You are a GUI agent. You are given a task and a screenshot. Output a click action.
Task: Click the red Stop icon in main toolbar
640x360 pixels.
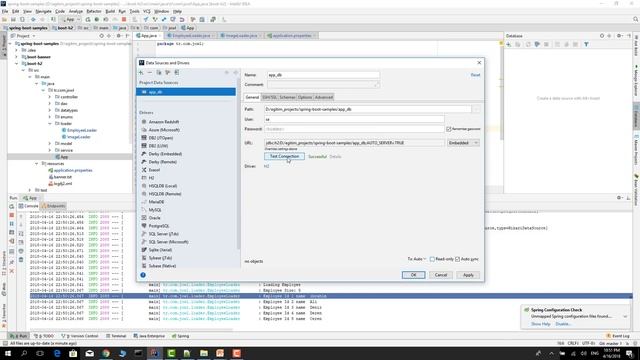coord(124,19)
